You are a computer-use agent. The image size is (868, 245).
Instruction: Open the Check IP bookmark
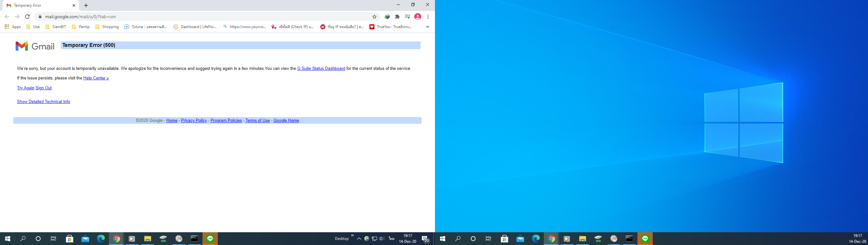click(x=293, y=27)
